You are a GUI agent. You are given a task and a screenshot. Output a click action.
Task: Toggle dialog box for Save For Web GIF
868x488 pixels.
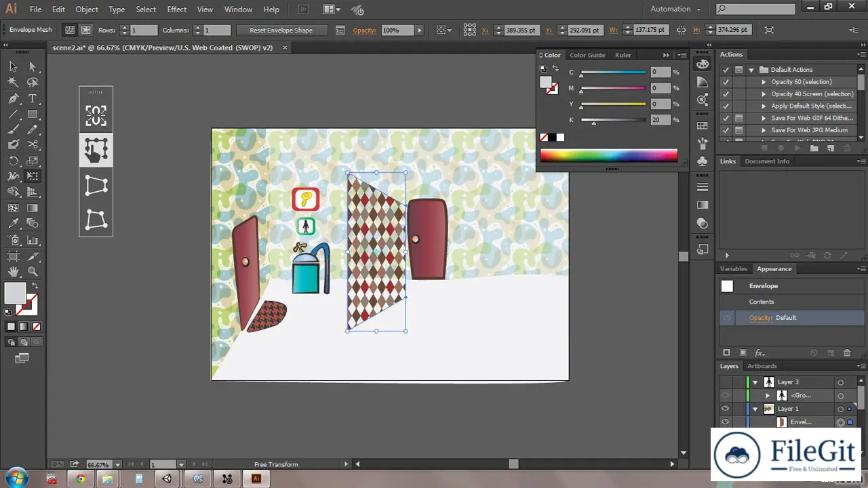click(738, 118)
